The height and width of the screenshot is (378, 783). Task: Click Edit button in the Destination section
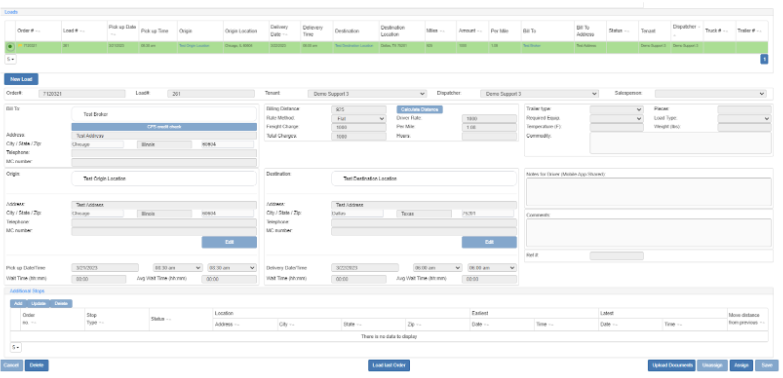[x=489, y=242]
